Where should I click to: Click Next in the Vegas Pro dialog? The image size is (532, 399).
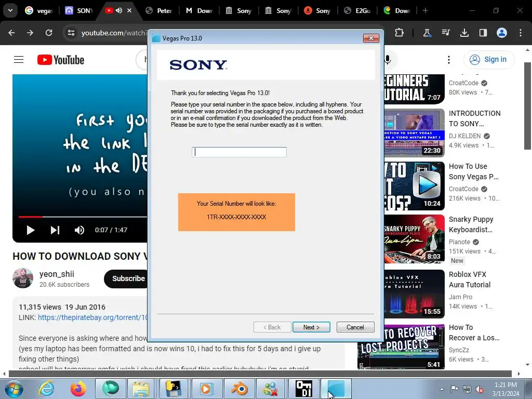pyautogui.click(x=311, y=327)
